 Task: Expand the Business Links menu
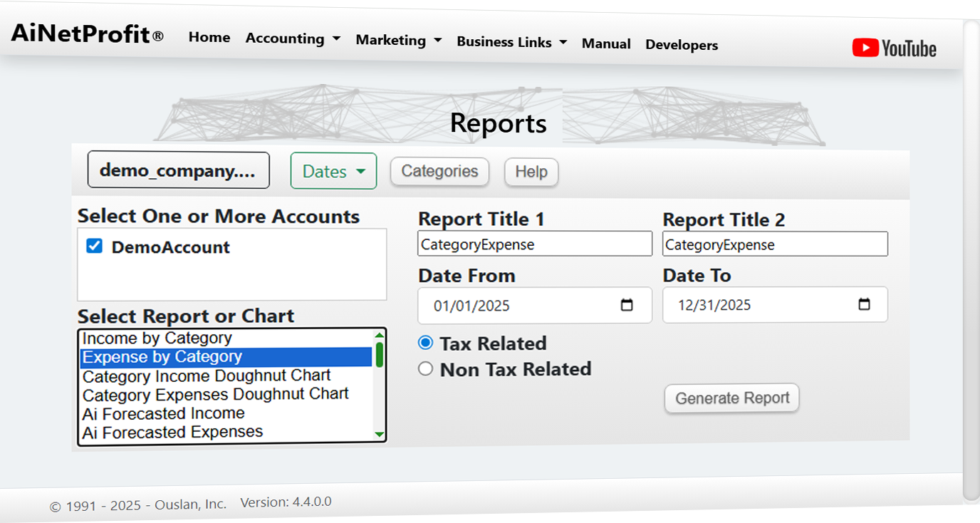[512, 42]
